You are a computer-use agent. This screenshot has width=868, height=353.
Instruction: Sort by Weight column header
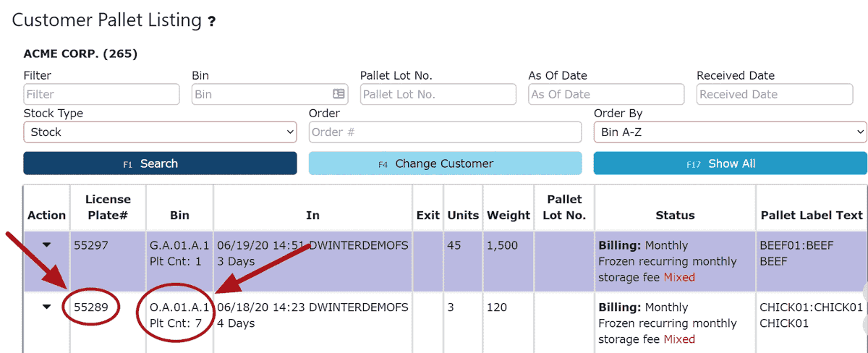[509, 215]
